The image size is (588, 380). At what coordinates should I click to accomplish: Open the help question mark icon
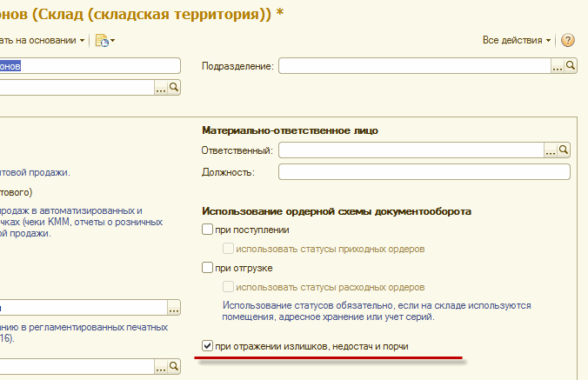pos(568,40)
